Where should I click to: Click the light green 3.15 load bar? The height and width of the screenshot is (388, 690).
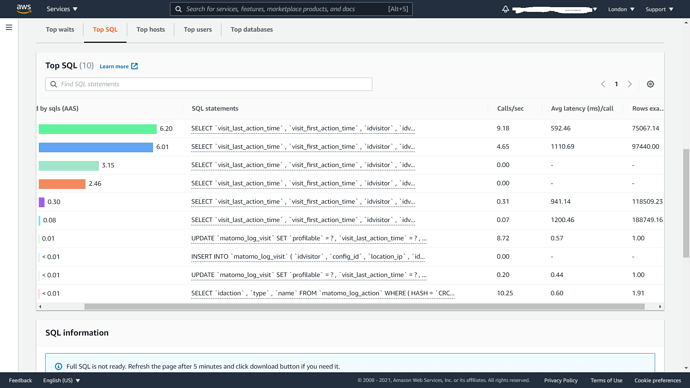[x=69, y=165]
